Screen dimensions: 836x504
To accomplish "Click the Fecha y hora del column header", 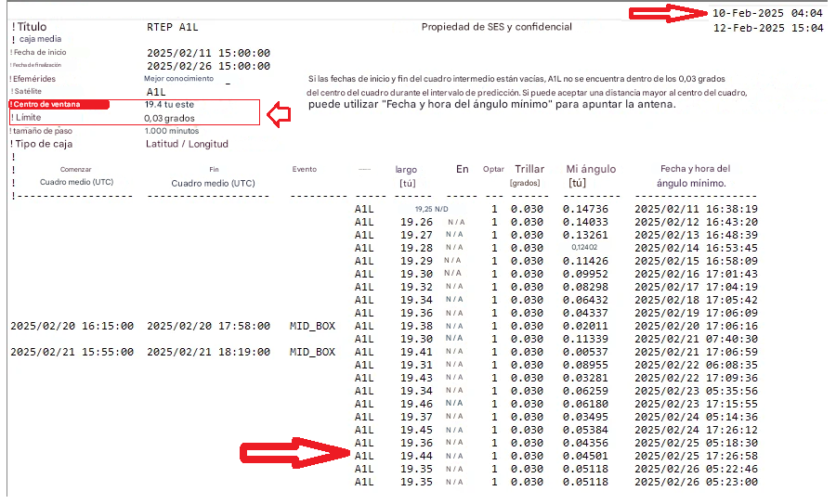I will pos(695,168).
